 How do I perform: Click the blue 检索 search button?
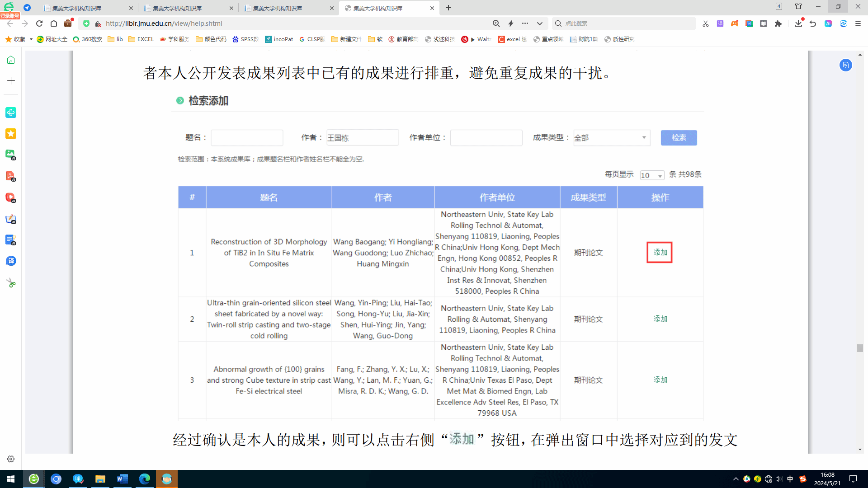(x=679, y=138)
